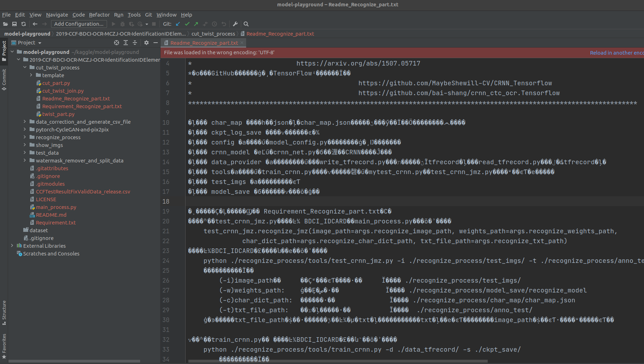Select opened file with the crosshair icon
Image resolution: width=644 pixels, height=364 pixels.
116,42
